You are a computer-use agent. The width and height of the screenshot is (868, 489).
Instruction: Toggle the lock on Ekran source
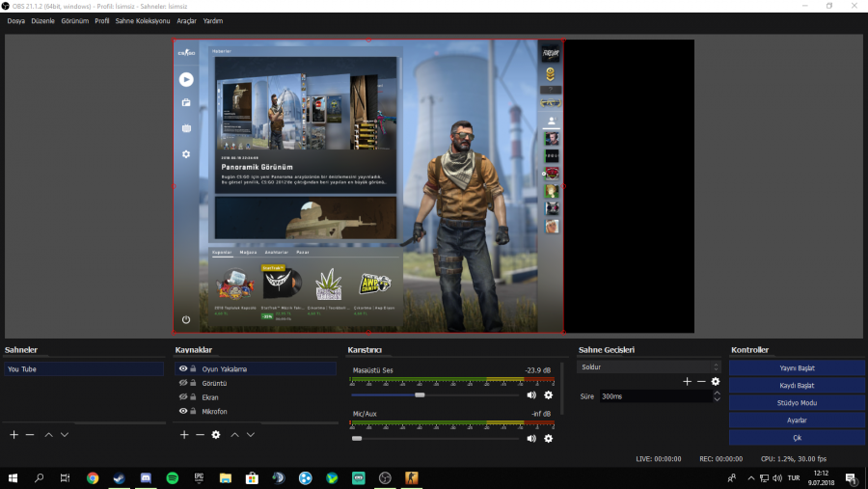193,396
